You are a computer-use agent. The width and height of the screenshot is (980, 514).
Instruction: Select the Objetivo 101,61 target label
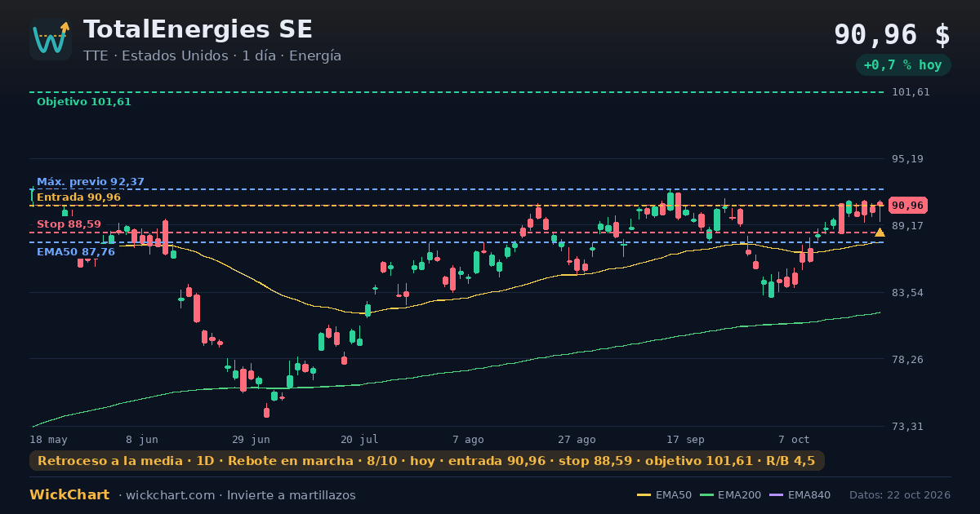pyautogui.click(x=83, y=102)
